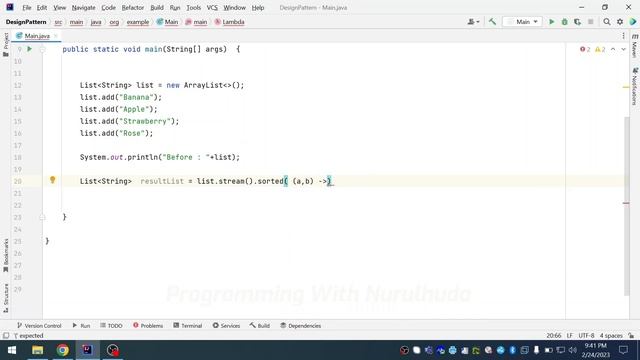Go to next highlighted error arrow

click(x=623, y=49)
